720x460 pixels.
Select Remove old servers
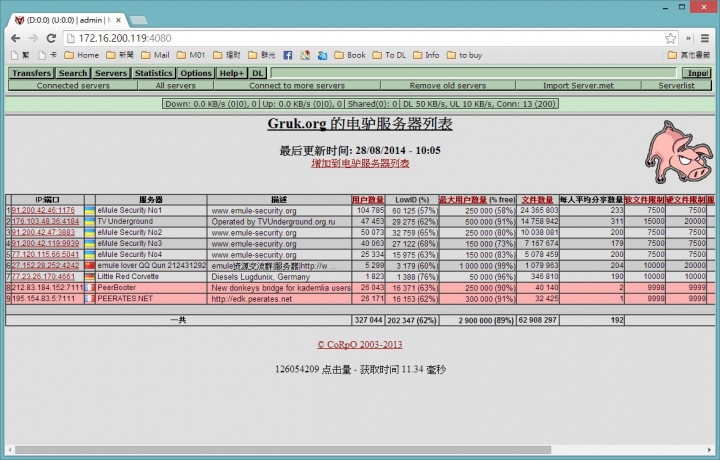(x=448, y=85)
